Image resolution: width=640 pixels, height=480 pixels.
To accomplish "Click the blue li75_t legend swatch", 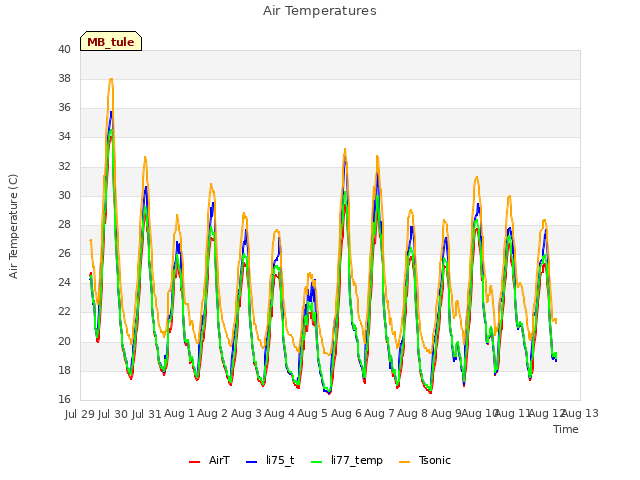I will click(252, 462).
